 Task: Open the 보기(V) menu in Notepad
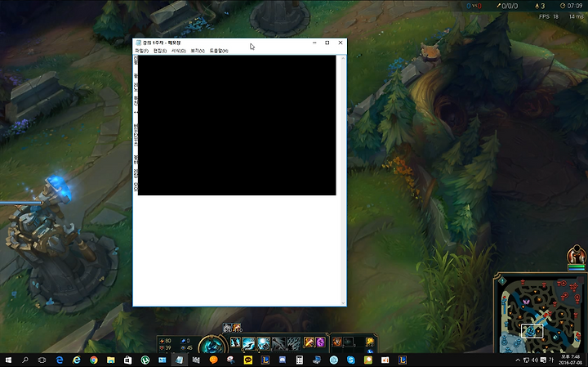coord(198,51)
